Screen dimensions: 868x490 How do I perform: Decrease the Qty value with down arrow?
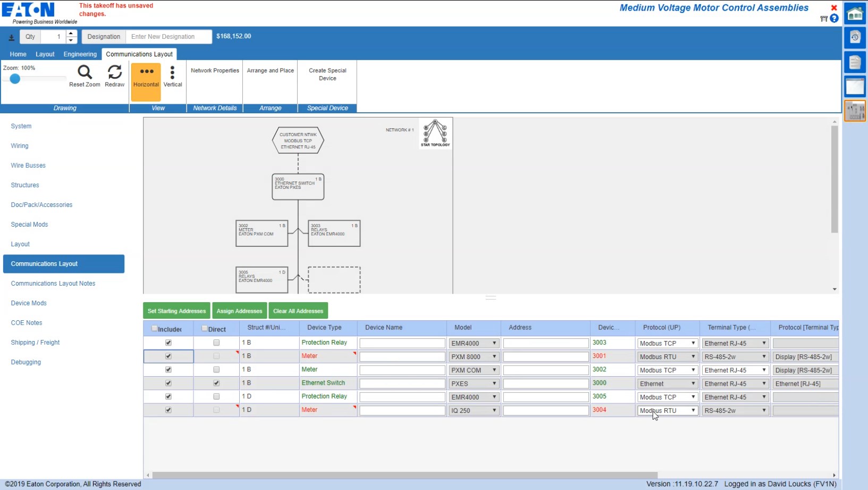[71, 40]
